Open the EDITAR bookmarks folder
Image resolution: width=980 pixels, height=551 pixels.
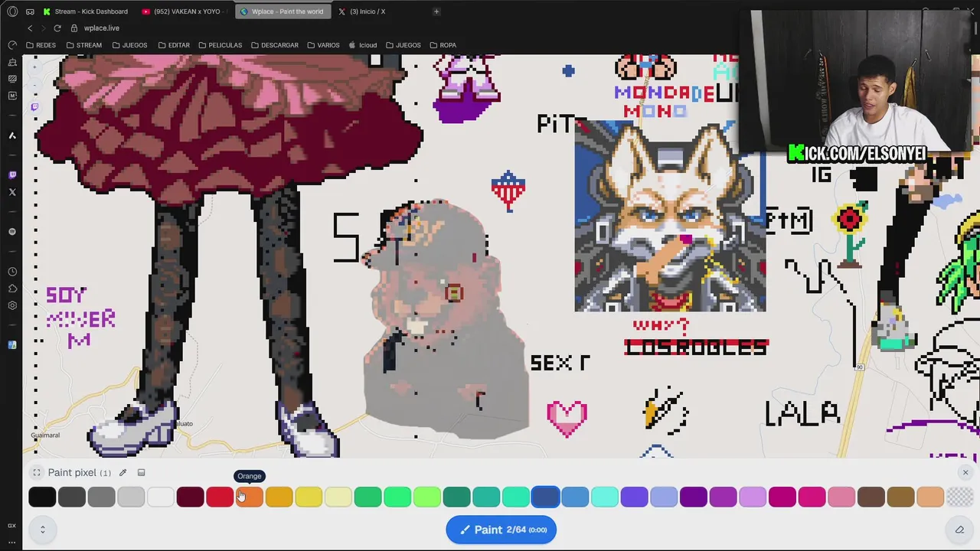coord(174,45)
